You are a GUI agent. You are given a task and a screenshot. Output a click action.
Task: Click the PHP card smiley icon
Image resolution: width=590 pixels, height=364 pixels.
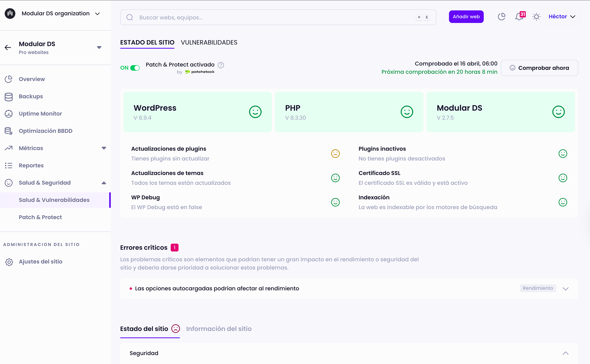pyautogui.click(x=407, y=112)
